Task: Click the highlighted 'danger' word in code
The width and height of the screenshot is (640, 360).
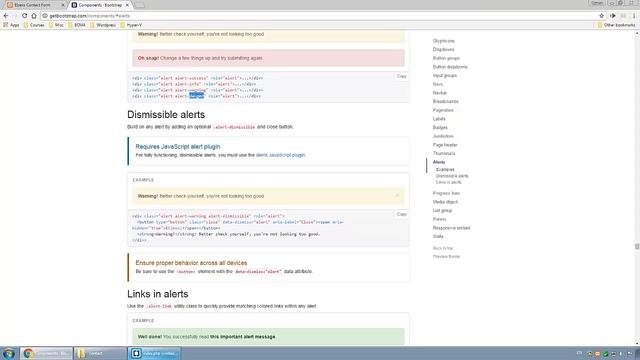Action: tap(196, 96)
